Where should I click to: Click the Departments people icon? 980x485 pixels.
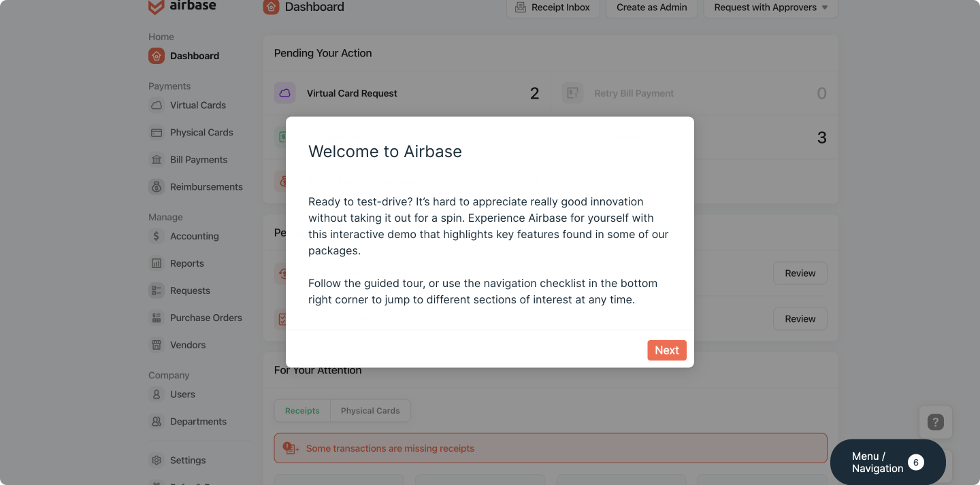point(157,422)
